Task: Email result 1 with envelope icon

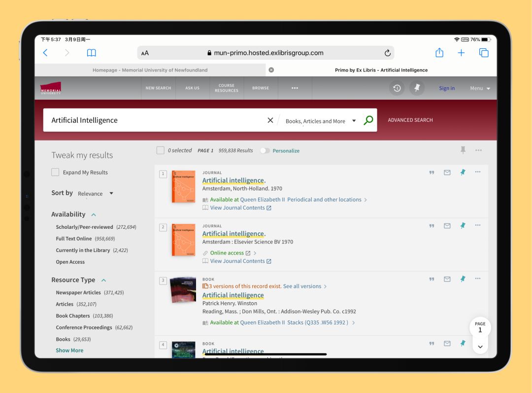Action: [447, 173]
